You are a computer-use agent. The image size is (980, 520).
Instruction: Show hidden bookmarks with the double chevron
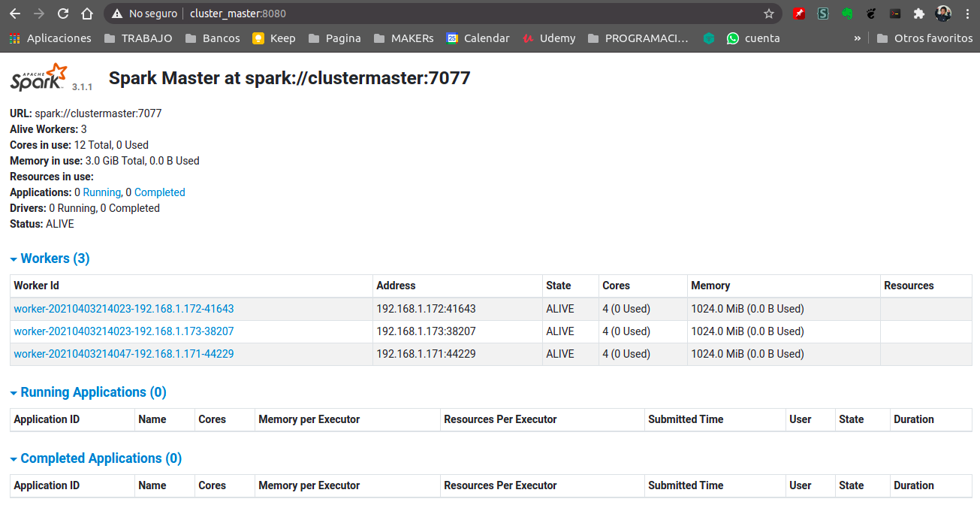click(x=858, y=38)
